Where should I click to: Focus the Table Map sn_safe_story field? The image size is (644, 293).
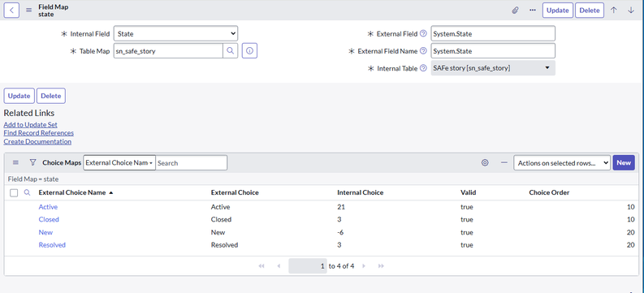tap(168, 51)
